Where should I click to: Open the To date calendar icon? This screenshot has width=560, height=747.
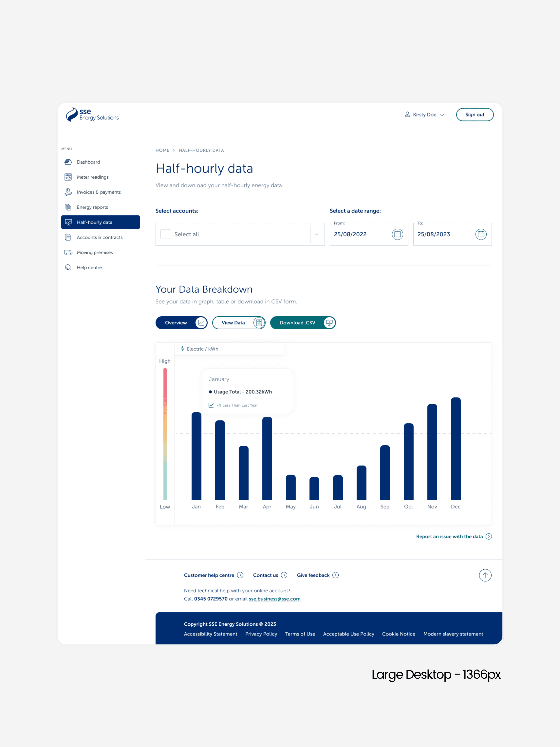point(481,234)
